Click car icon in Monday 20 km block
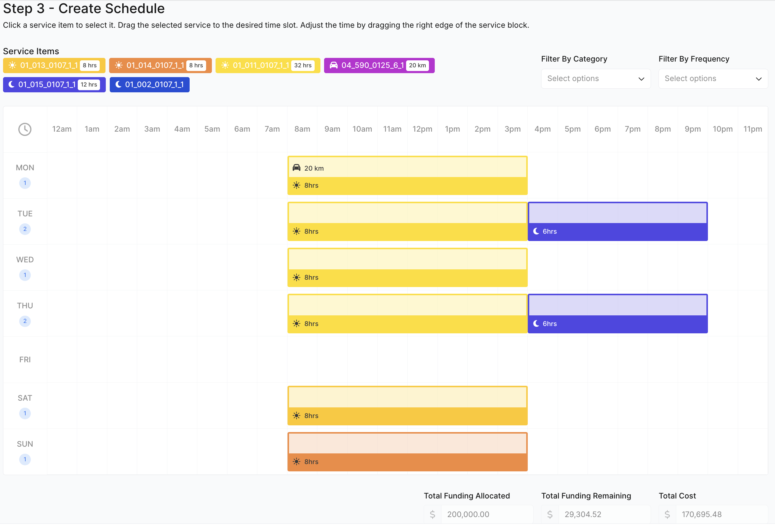This screenshot has height=532, width=775. (x=296, y=168)
